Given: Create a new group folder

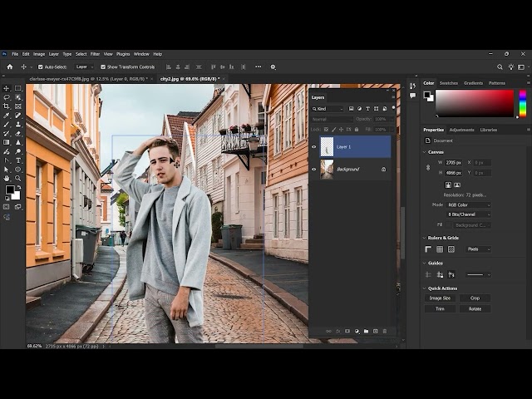Looking at the screenshot, I should pyautogui.click(x=366, y=331).
